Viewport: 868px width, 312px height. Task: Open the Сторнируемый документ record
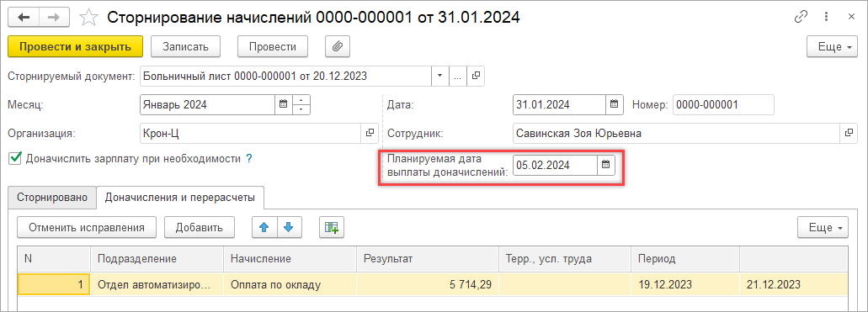[x=476, y=77]
